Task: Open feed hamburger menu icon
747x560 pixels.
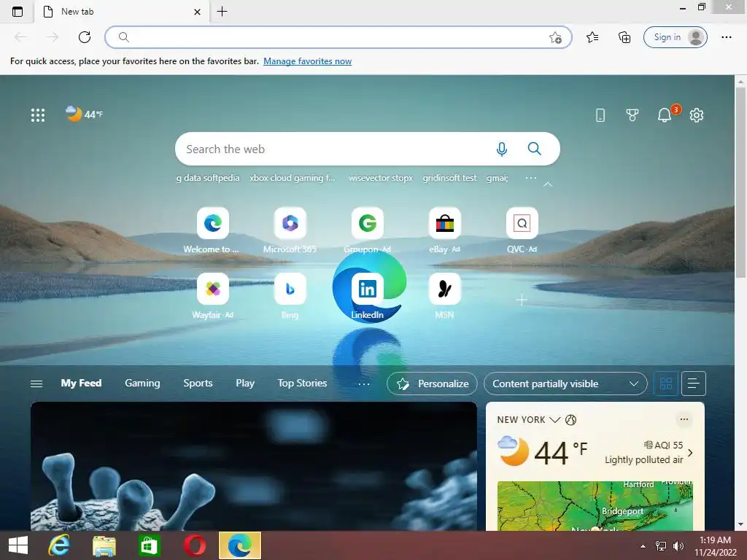Action: 36,384
